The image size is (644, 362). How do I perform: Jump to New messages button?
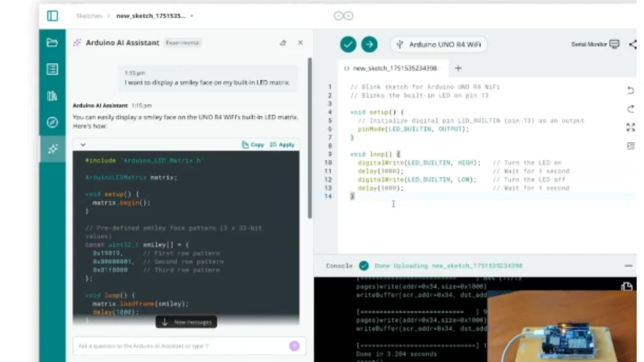point(186,322)
